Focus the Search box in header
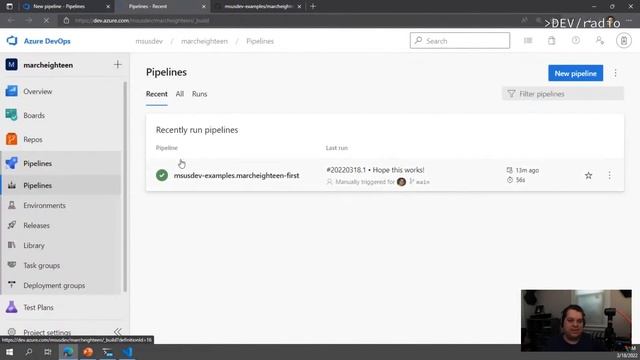 click(460, 41)
